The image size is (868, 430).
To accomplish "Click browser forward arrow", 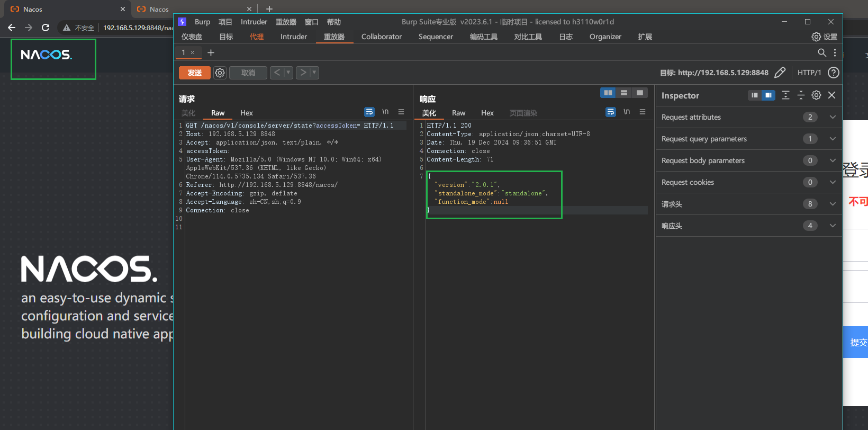I will point(29,28).
